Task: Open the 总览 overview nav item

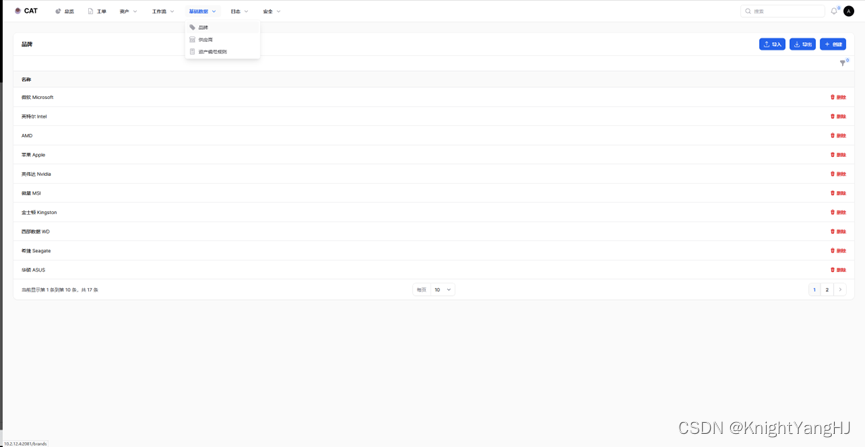Action: tap(65, 11)
